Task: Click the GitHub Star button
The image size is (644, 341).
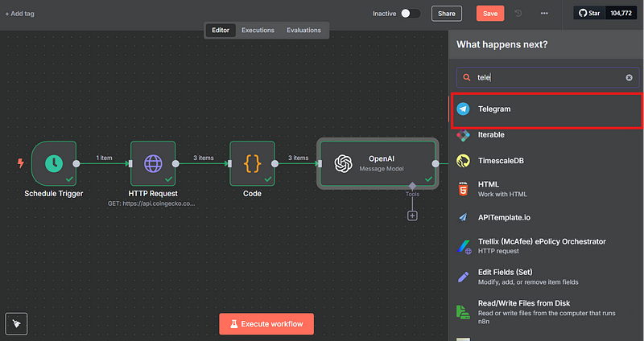Action: coord(589,13)
